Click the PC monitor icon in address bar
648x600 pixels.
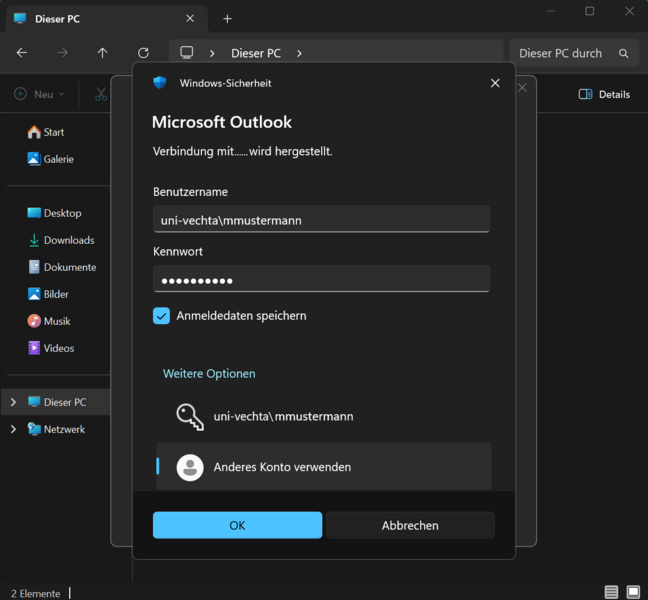tap(186, 53)
